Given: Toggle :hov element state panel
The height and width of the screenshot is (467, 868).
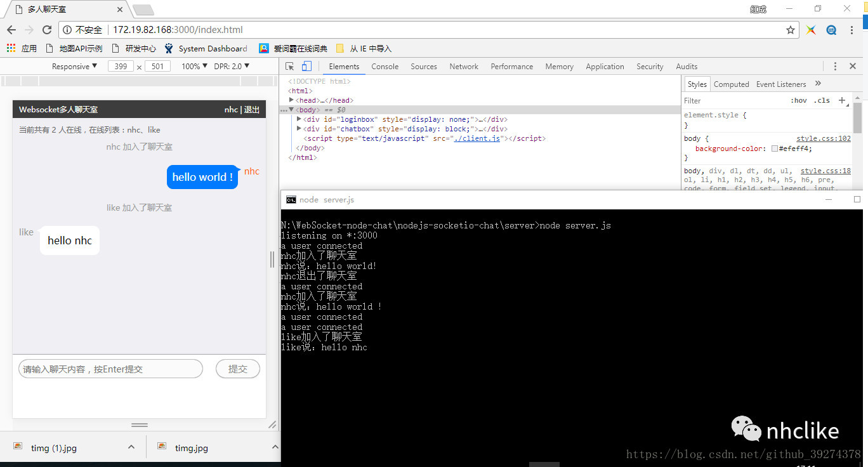Looking at the screenshot, I should point(799,100).
